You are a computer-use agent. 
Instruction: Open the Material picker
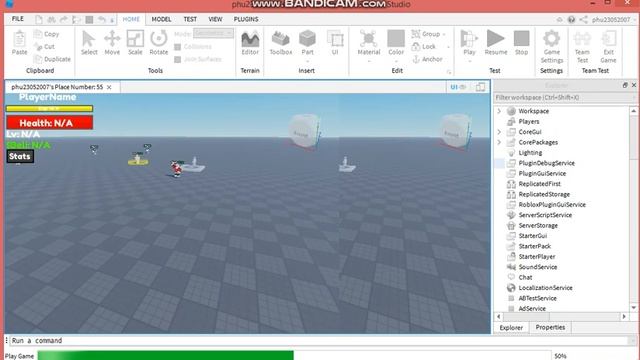(x=369, y=42)
